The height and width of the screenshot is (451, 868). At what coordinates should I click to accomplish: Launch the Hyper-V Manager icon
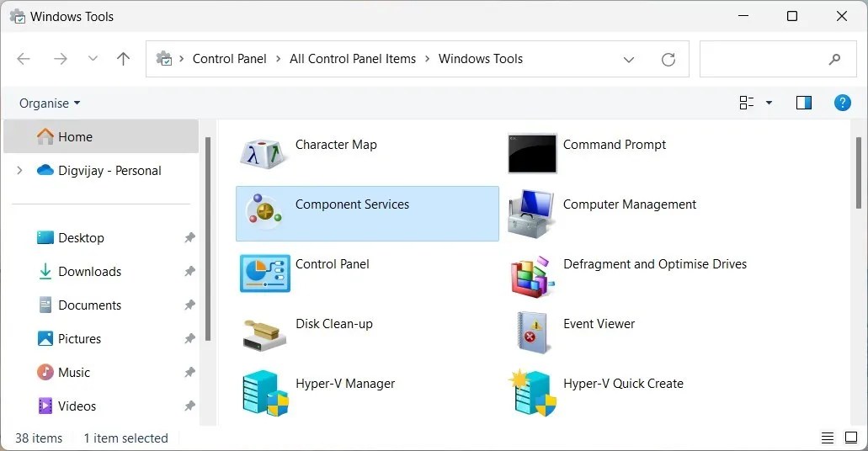266,393
